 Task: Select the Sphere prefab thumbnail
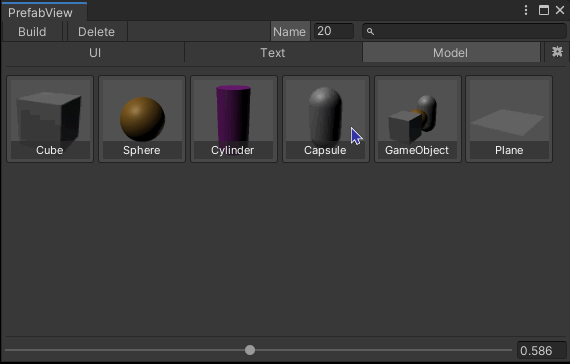[x=142, y=119]
